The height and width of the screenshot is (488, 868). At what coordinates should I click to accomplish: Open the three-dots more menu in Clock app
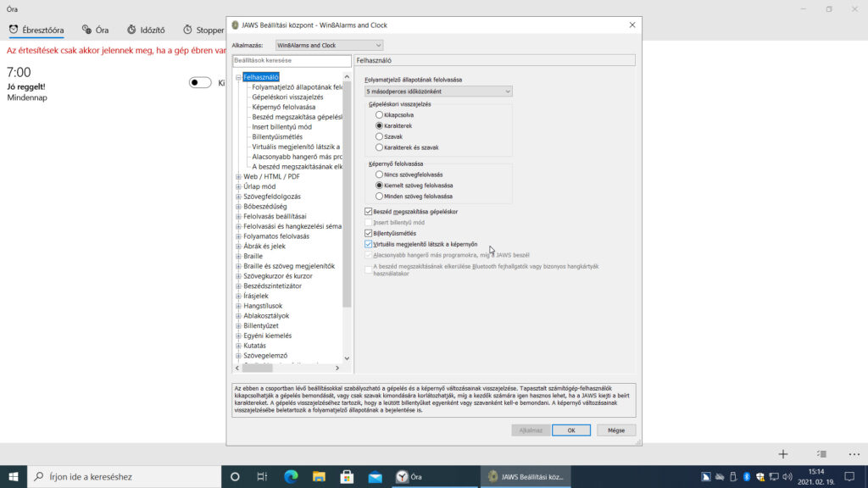pos(854,454)
